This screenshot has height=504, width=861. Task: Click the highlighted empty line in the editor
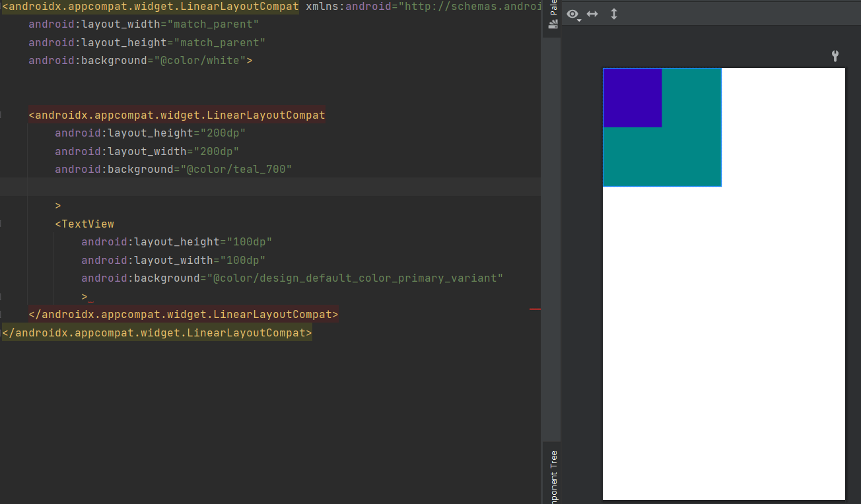264,187
